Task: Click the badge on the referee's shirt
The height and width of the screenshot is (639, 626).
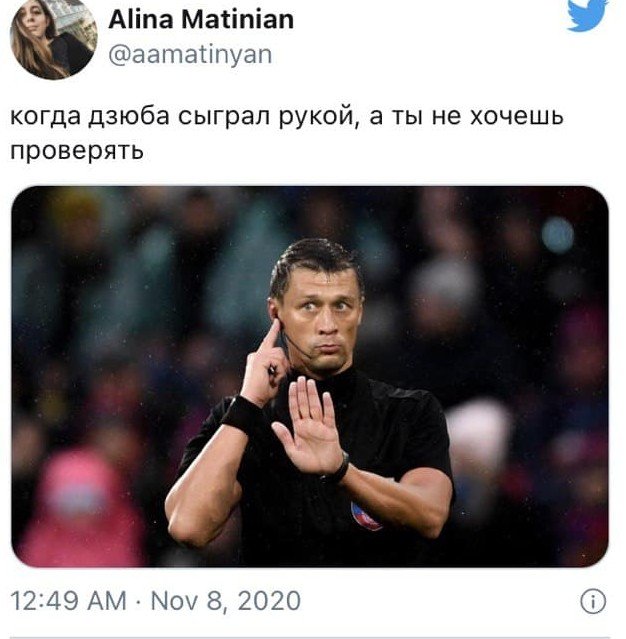Action: click(365, 516)
